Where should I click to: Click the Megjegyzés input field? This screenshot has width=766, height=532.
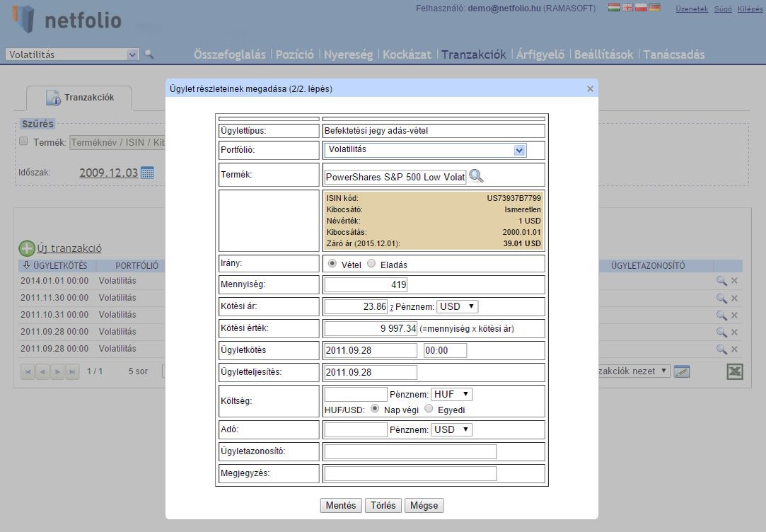tap(411, 474)
